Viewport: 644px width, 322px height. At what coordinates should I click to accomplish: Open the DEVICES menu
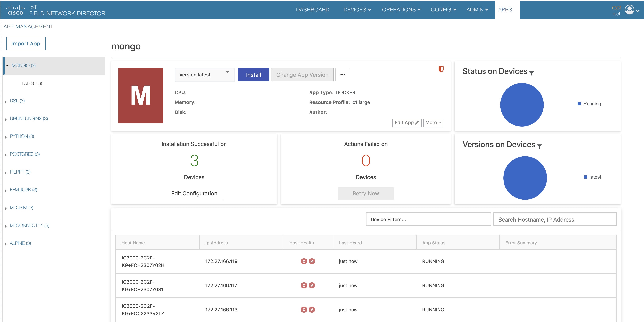[x=357, y=10]
